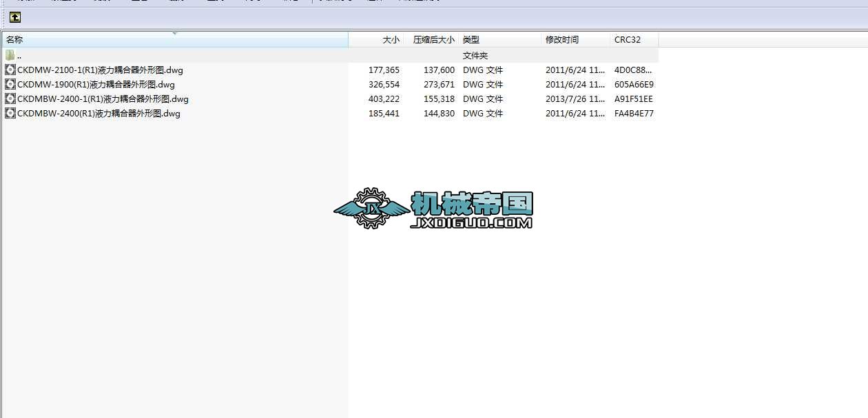This screenshot has width=868, height=418.
Task: Click compressed size 144,830
Action: pyautogui.click(x=439, y=113)
